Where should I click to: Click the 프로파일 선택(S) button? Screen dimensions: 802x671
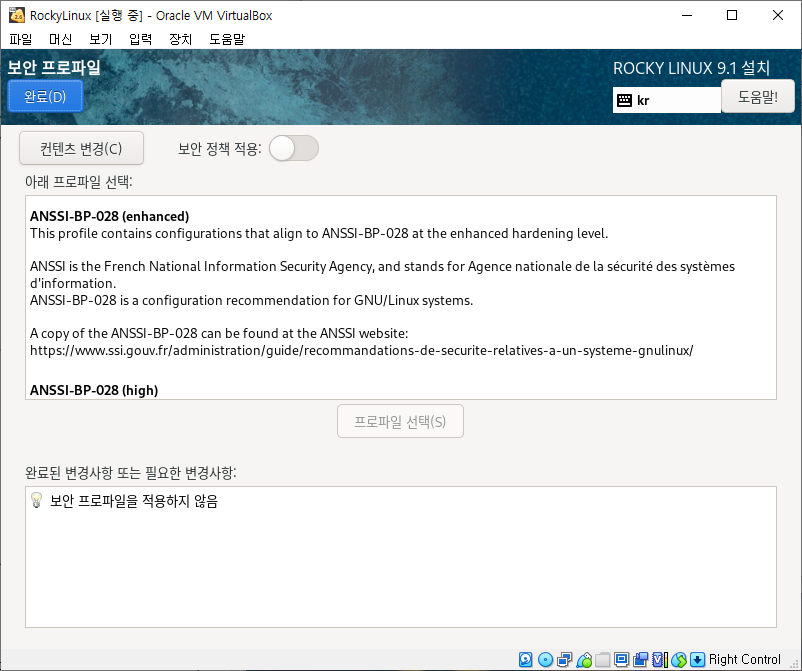coord(400,421)
